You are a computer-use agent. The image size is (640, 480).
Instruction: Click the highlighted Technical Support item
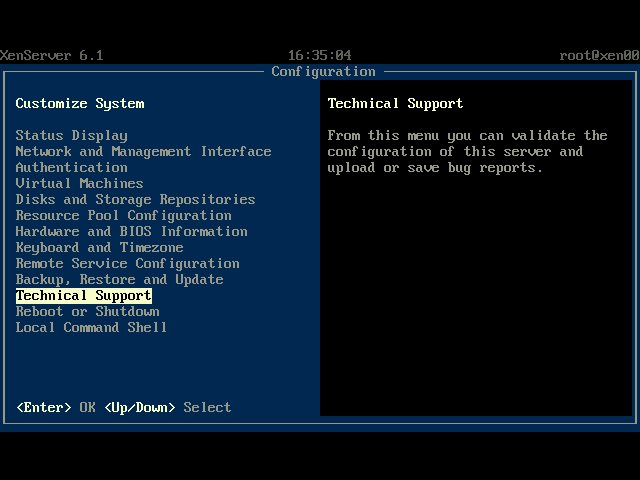click(x=84, y=296)
